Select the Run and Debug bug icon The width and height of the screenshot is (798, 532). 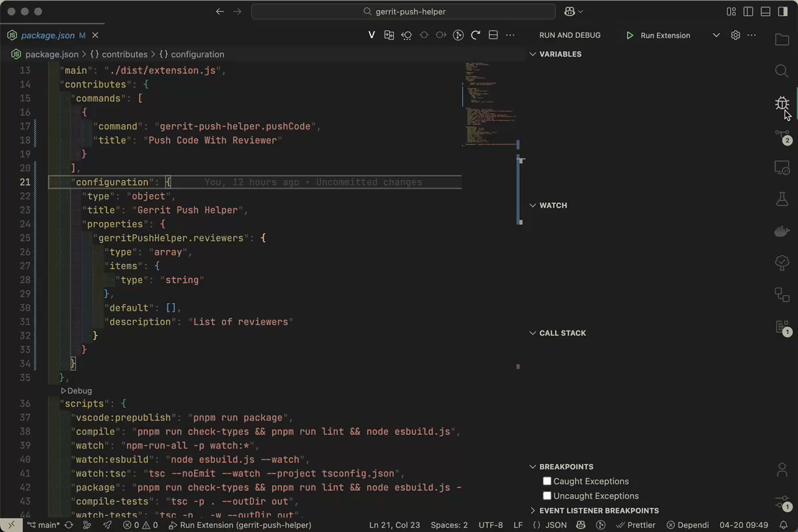pyautogui.click(x=781, y=103)
